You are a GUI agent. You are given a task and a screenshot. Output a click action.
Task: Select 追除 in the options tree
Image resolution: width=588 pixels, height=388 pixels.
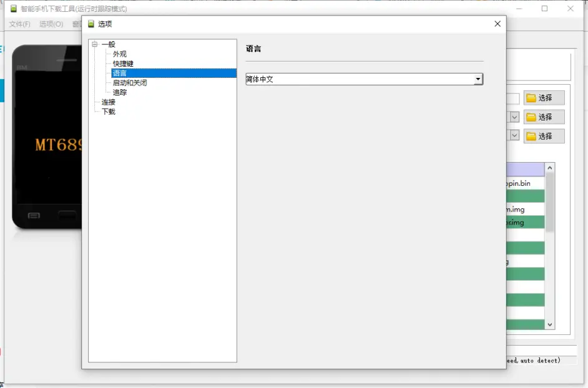point(119,92)
